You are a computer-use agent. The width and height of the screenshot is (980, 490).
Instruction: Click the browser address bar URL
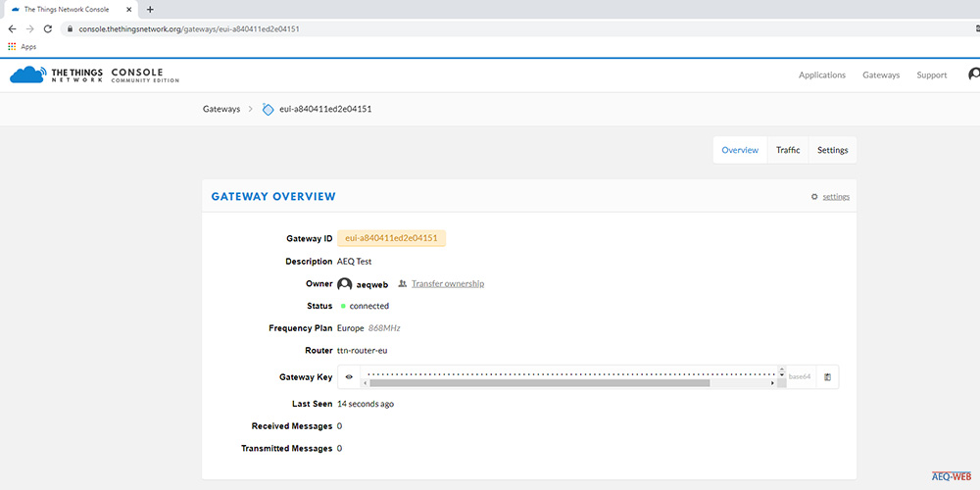click(189, 28)
